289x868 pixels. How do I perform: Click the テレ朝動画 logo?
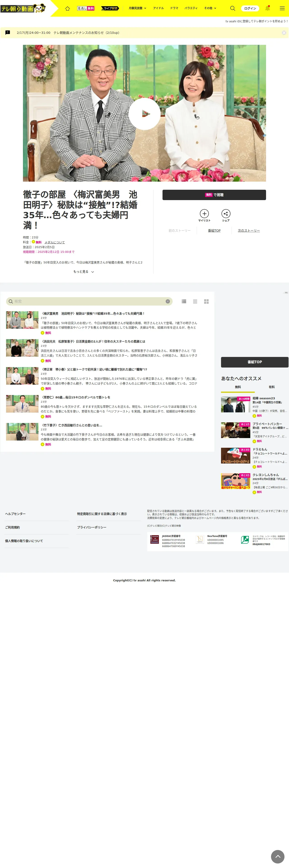(23, 8)
